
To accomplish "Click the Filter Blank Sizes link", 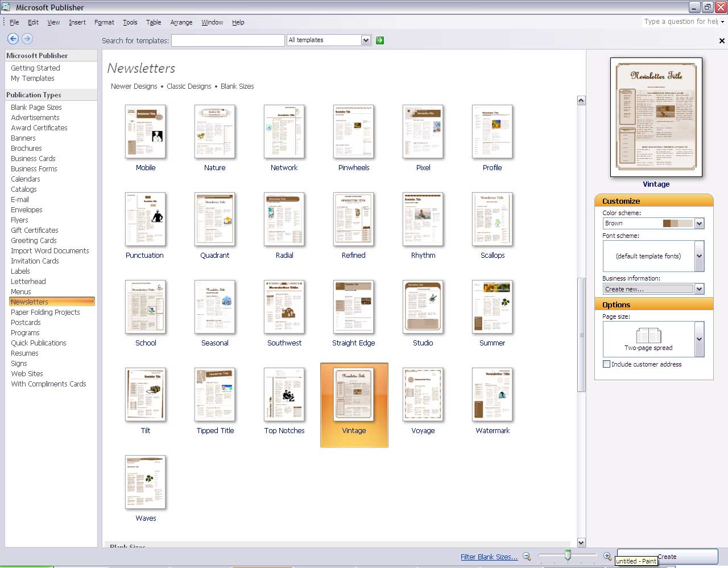I will [x=489, y=557].
